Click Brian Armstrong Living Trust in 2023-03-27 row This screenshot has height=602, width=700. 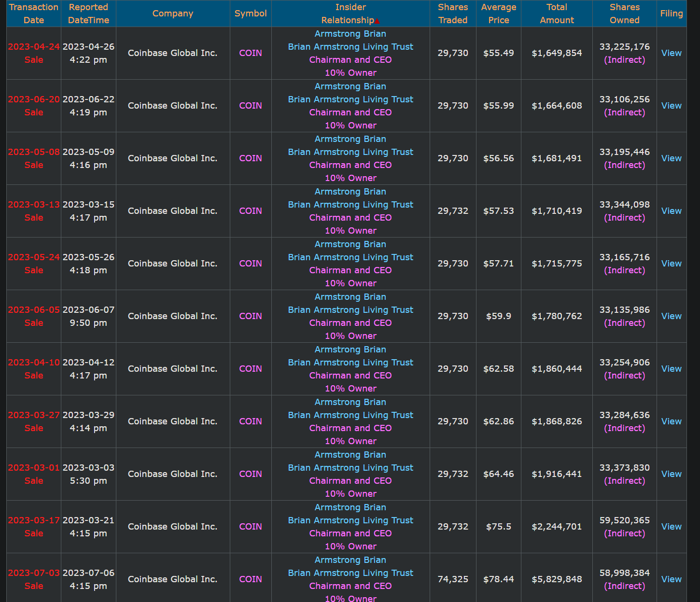tap(350, 415)
